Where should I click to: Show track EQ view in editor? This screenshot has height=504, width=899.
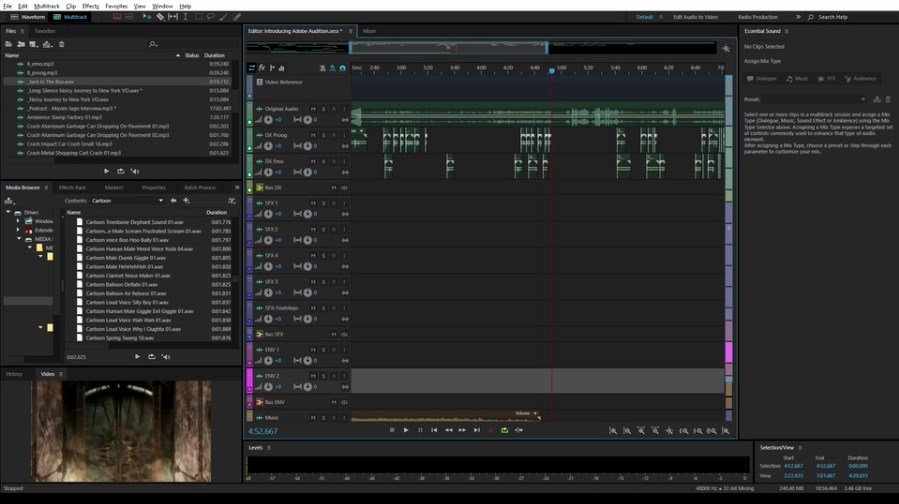pos(282,68)
